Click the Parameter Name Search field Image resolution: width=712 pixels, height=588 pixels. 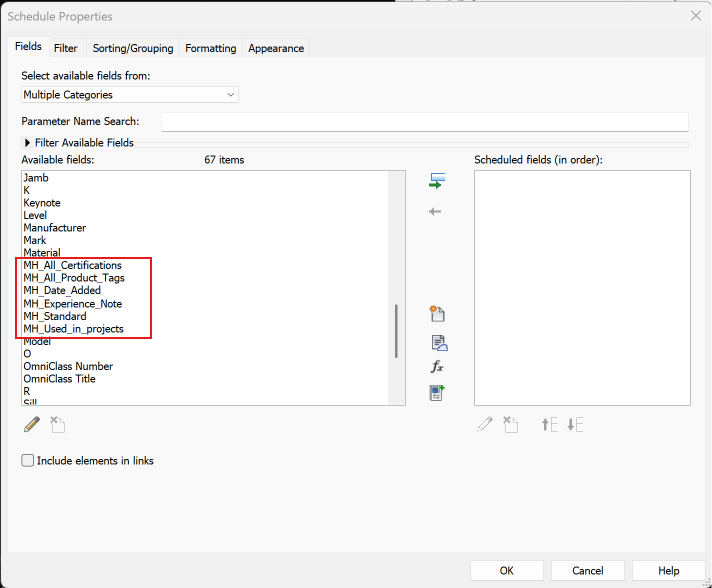click(425, 122)
